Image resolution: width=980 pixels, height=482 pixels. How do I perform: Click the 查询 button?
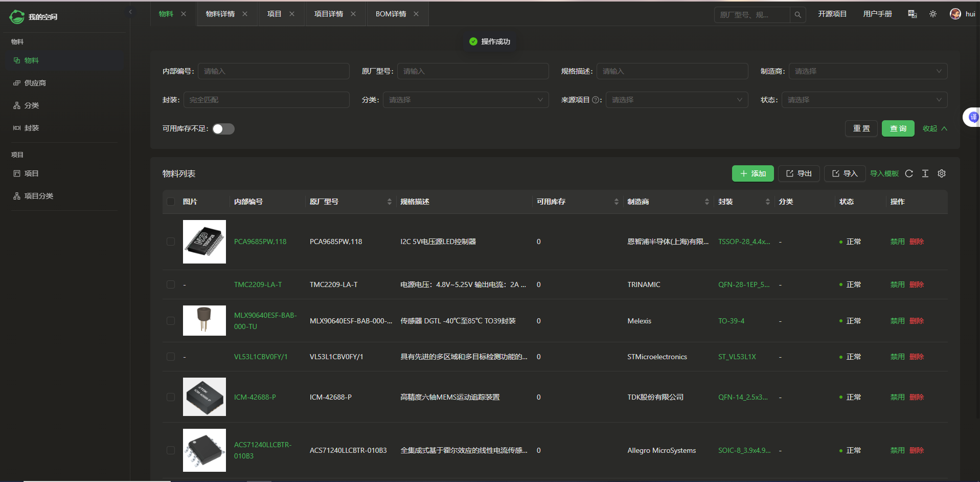point(898,128)
